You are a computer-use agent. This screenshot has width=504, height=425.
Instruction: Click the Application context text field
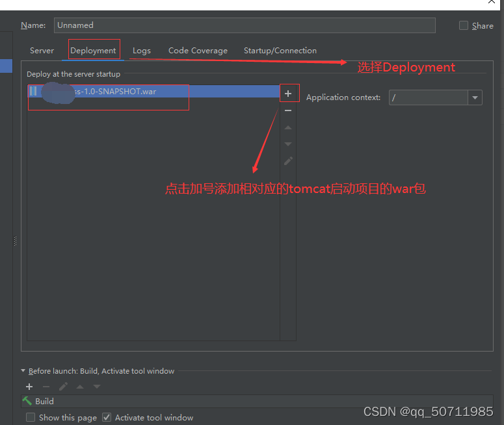click(429, 97)
